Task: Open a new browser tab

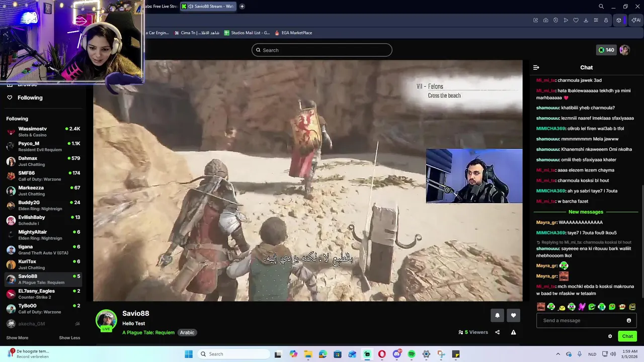Action: pyautogui.click(x=242, y=7)
